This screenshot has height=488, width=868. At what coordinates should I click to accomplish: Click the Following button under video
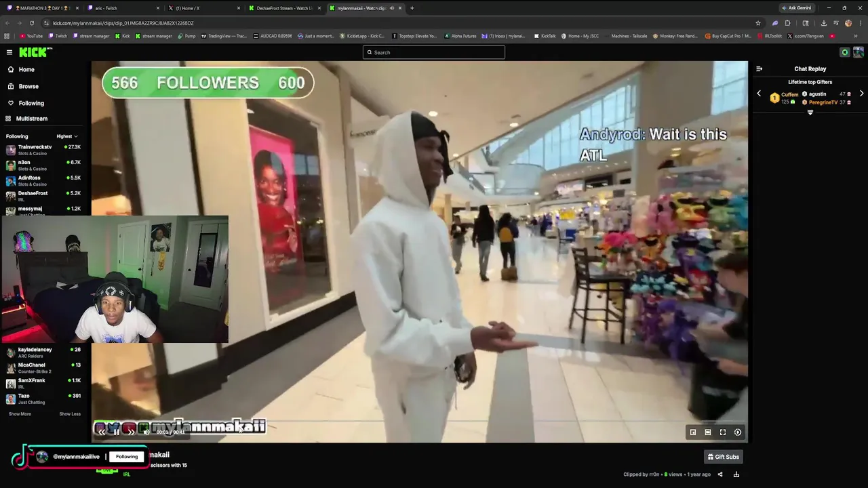tap(127, 457)
